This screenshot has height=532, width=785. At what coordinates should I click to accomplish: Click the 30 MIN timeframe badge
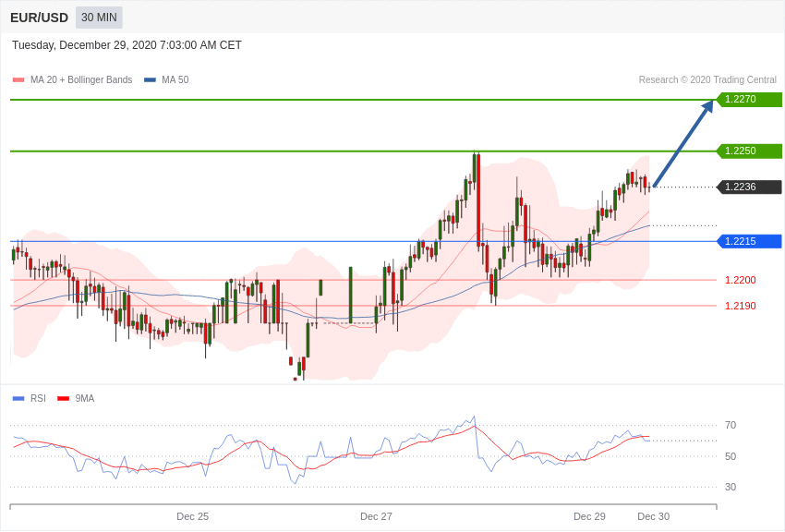coord(99,18)
